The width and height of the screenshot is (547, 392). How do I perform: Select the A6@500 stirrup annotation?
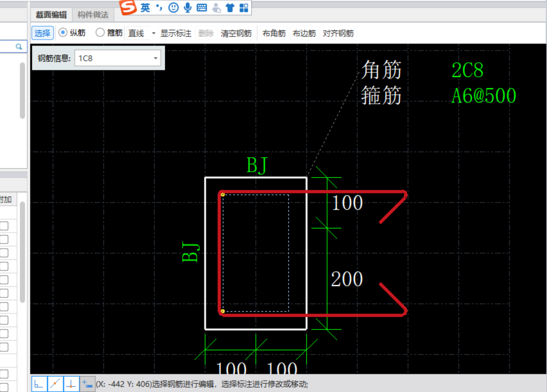point(484,96)
